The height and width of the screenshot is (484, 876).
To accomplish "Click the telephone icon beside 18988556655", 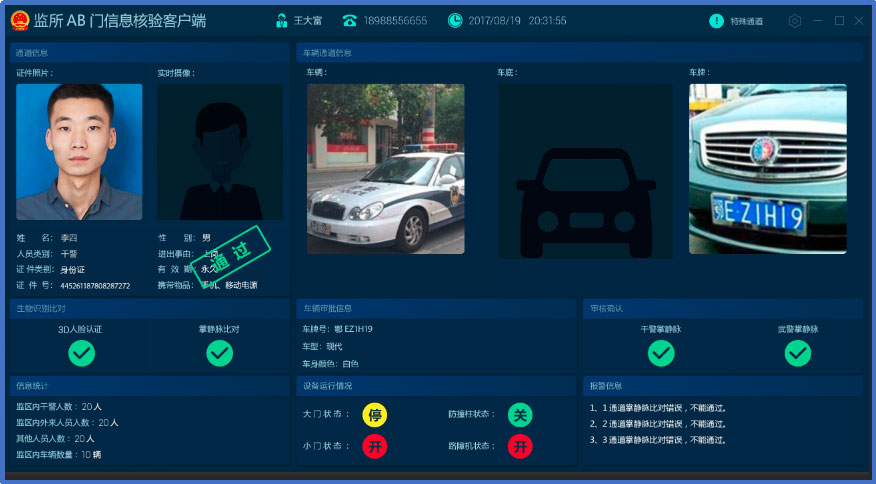I will [x=350, y=21].
